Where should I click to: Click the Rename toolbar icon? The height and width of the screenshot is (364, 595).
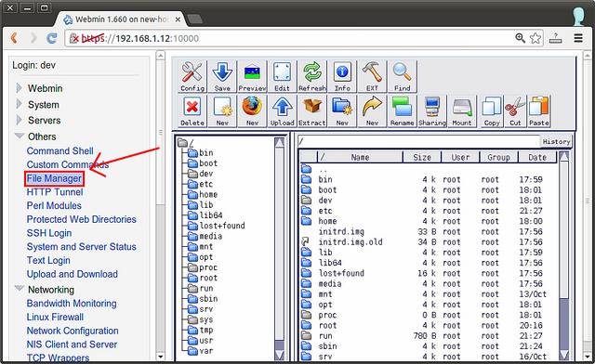coord(402,111)
